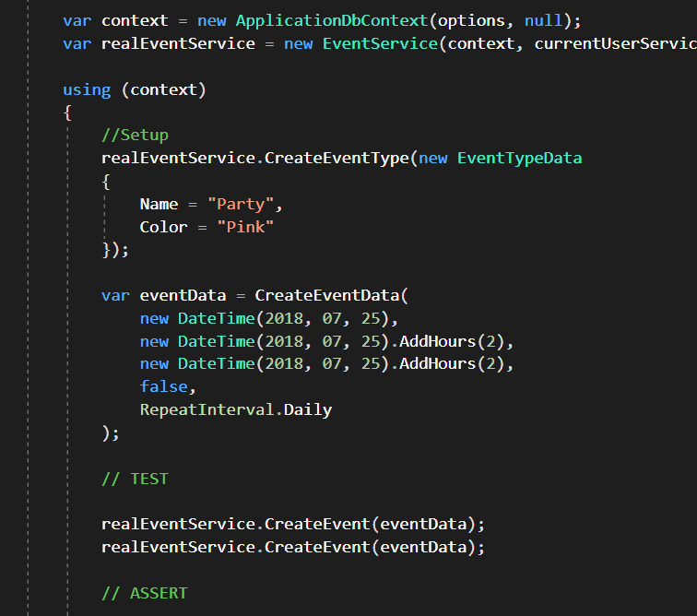The image size is (697, 616).
Task: Click the 'using' keyword
Action: 87,90
